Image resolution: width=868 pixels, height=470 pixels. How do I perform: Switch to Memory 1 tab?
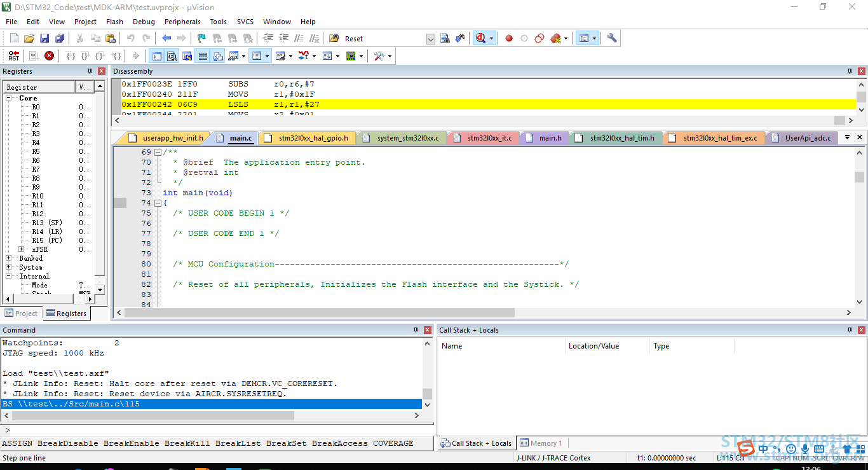pyautogui.click(x=541, y=443)
